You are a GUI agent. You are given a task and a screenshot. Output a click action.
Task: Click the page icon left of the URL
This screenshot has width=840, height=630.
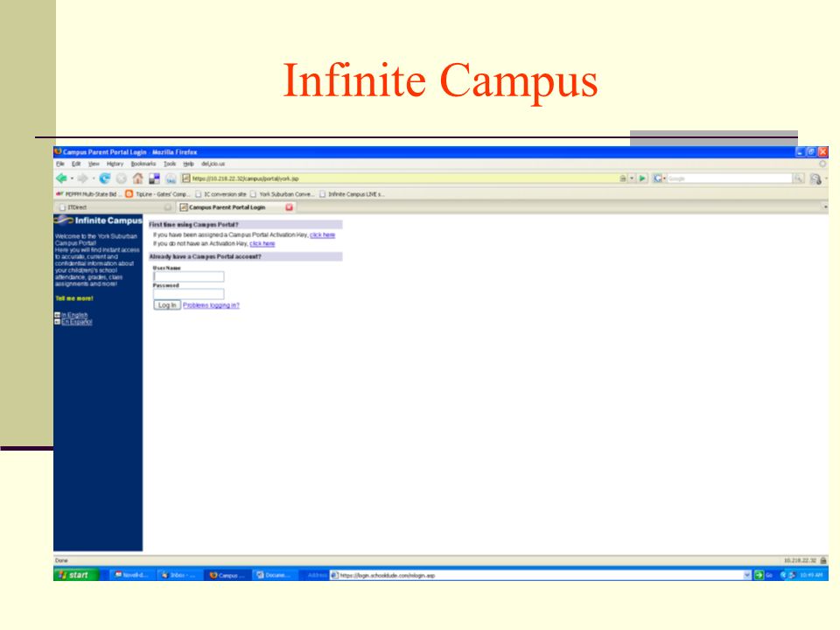[x=185, y=178]
